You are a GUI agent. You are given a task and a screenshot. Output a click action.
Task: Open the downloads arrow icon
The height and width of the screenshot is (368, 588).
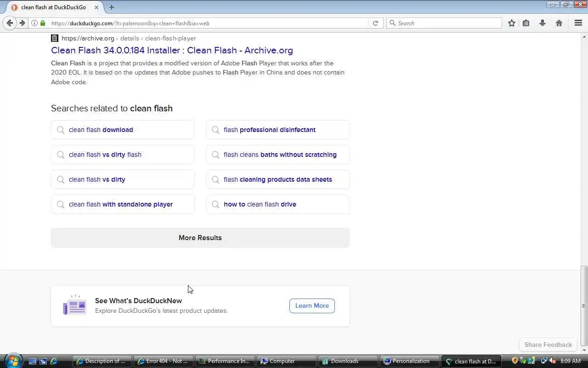click(543, 23)
